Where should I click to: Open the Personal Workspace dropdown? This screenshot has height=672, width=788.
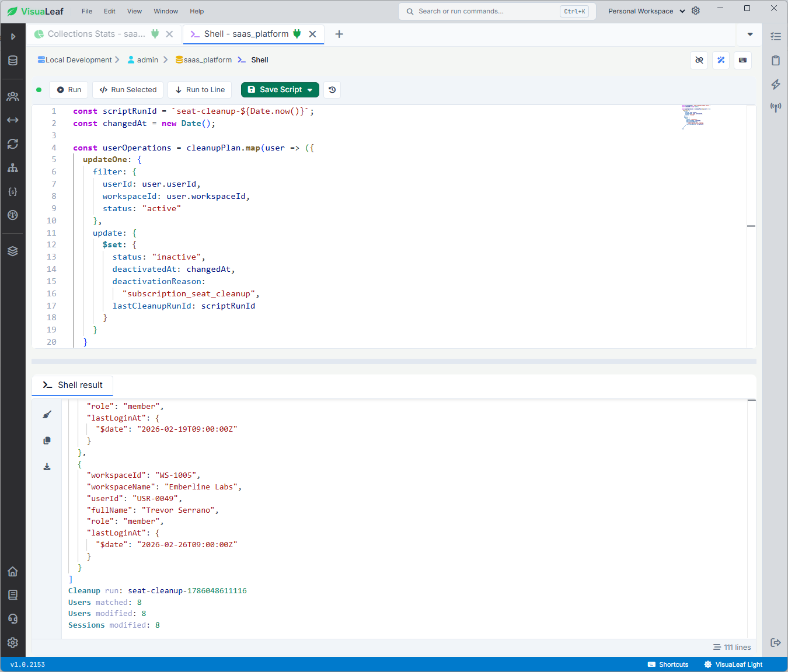[646, 11]
